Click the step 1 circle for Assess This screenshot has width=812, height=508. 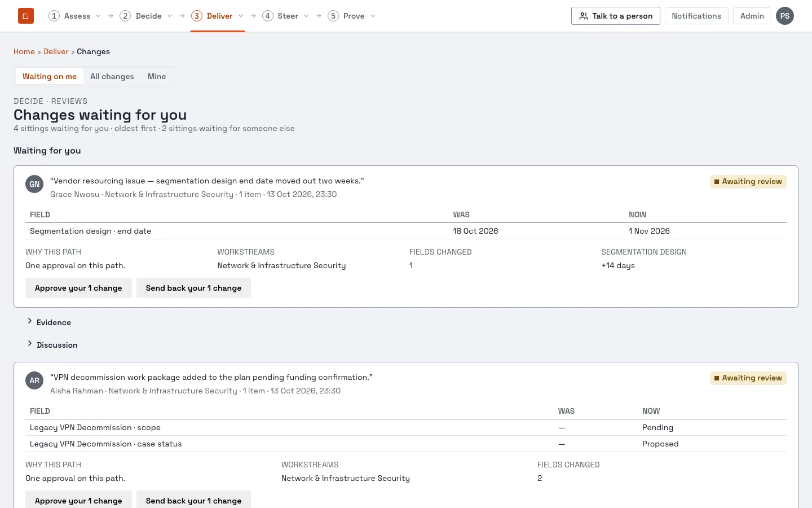coord(54,16)
